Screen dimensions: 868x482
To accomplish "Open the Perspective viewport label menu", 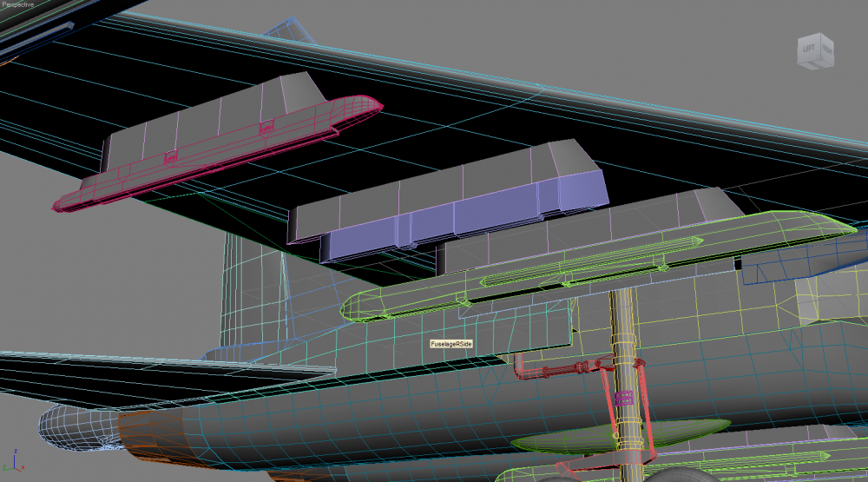I will coord(17,3).
